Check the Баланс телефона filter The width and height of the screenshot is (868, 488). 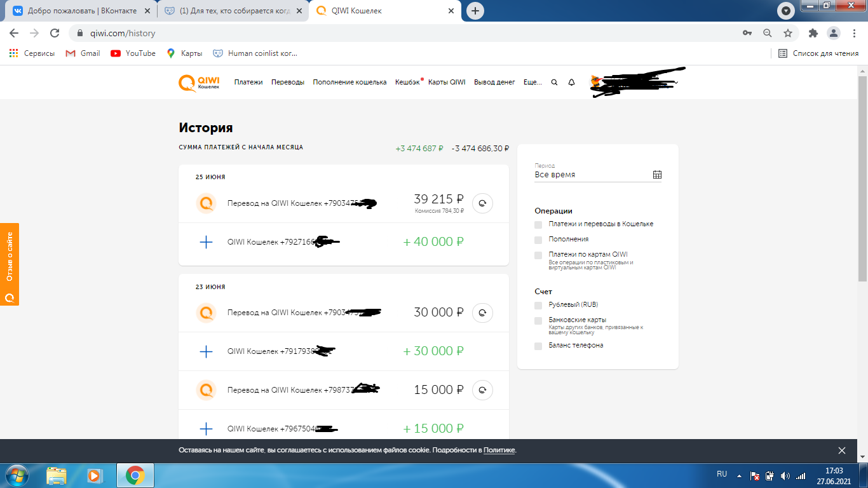(538, 346)
